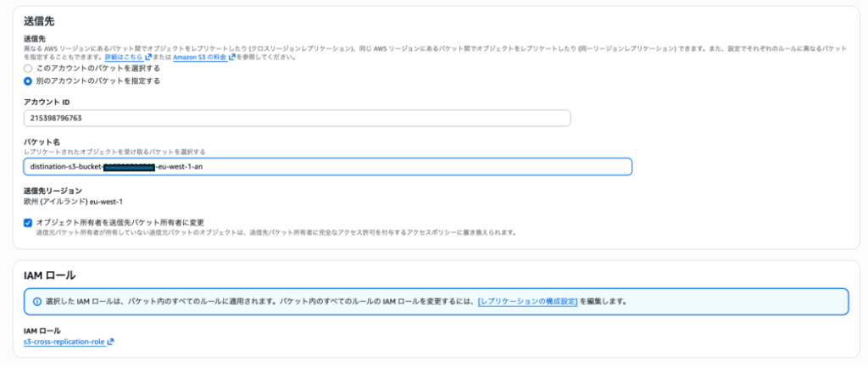This screenshot has height=367, width=868.
Task: Click the バケット名 input field
Action: pyautogui.click(x=328, y=167)
